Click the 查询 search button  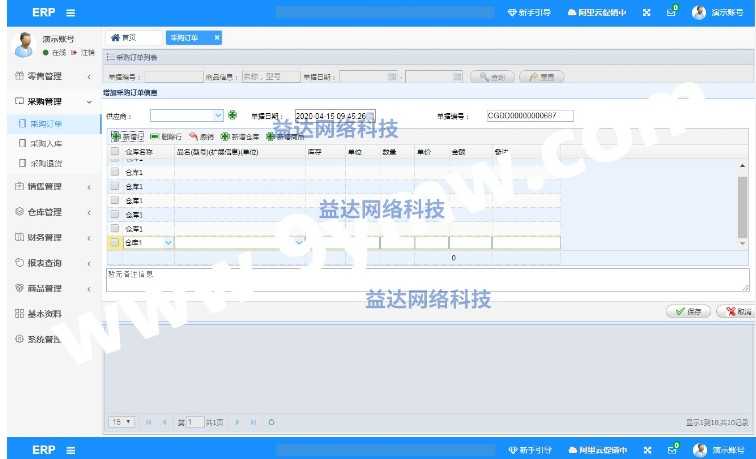click(492, 77)
